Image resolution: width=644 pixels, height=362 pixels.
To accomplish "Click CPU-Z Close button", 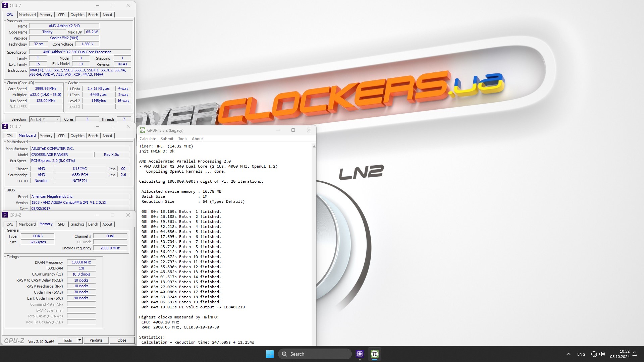I will (122, 340).
